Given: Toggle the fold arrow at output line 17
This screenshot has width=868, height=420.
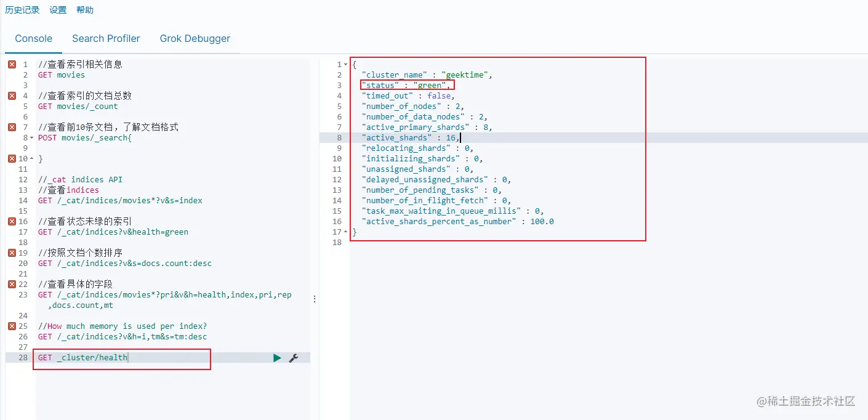Looking at the screenshot, I should pyautogui.click(x=346, y=232).
